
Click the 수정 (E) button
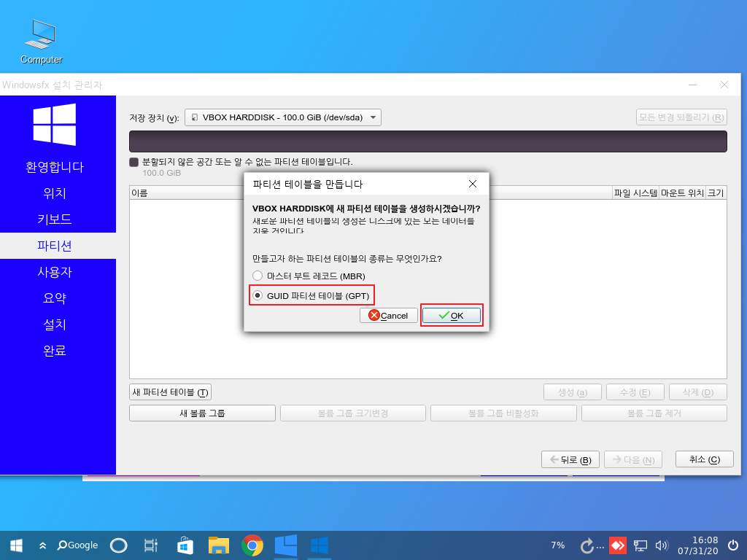click(x=635, y=392)
